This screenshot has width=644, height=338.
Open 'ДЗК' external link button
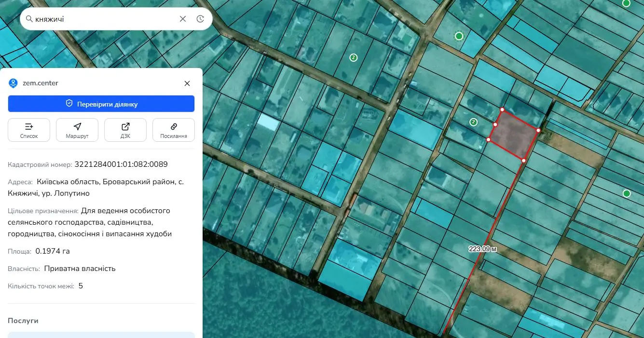(125, 130)
